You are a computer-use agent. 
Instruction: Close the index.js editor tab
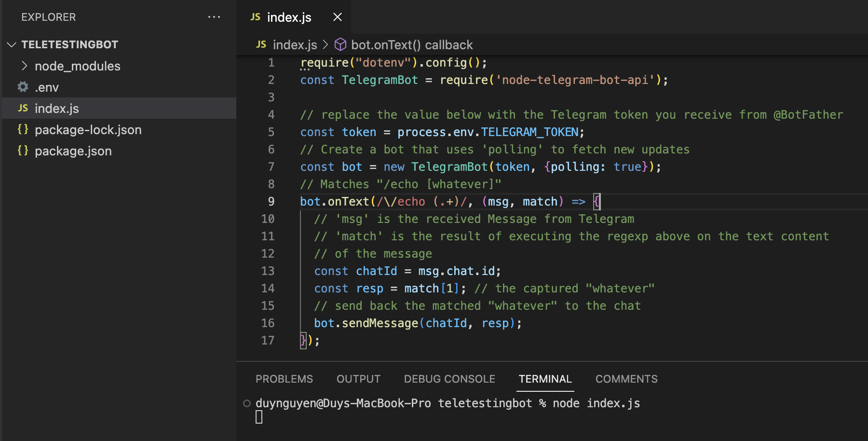(x=338, y=17)
